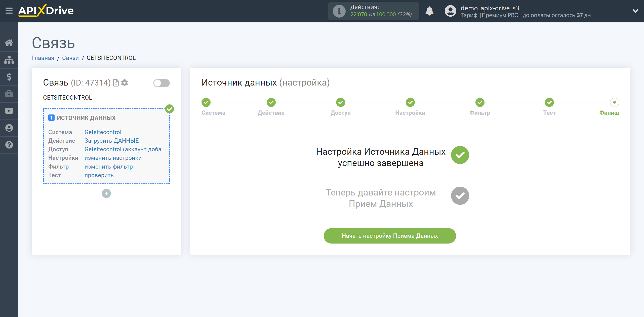Viewport: 644px width, 317px height.
Task: Toggle the connection enable/disable switch
Action: (160, 83)
